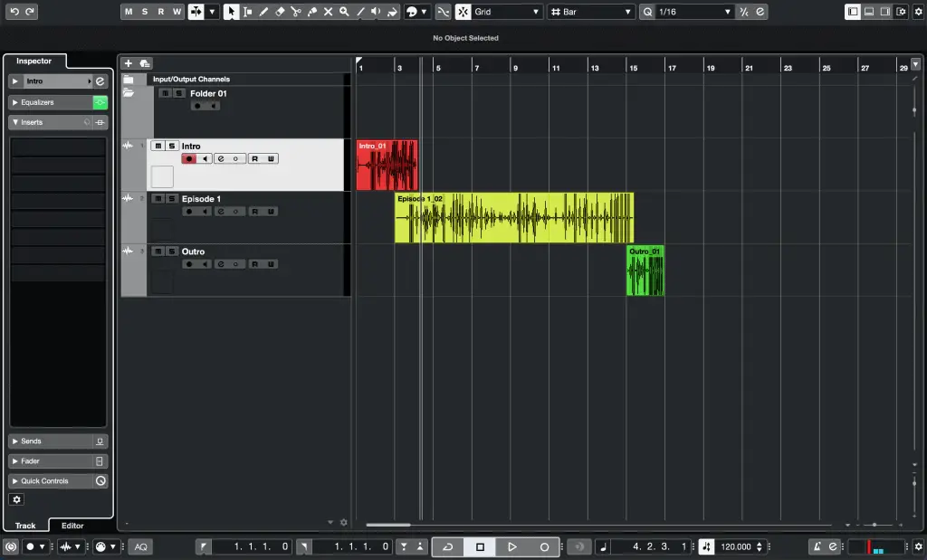Switch to the Track tab
The height and width of the screenshot is (560, 927).
point(25,525)
